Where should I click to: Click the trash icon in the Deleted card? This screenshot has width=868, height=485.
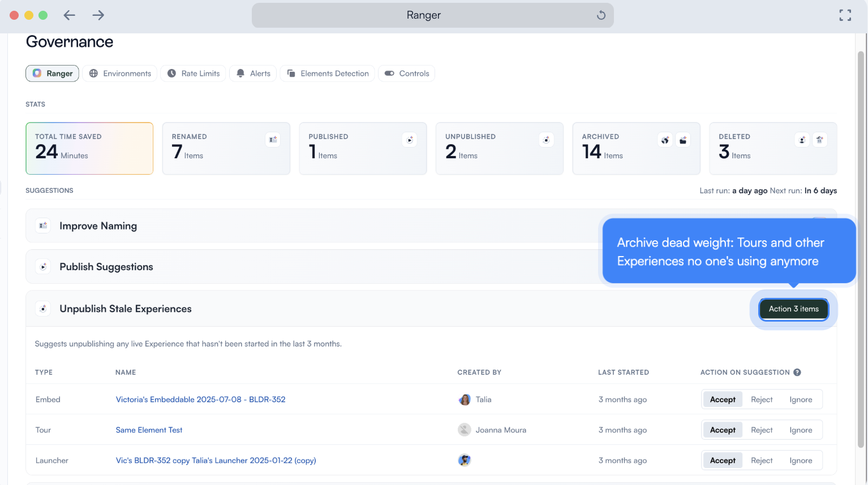point(819,140)
